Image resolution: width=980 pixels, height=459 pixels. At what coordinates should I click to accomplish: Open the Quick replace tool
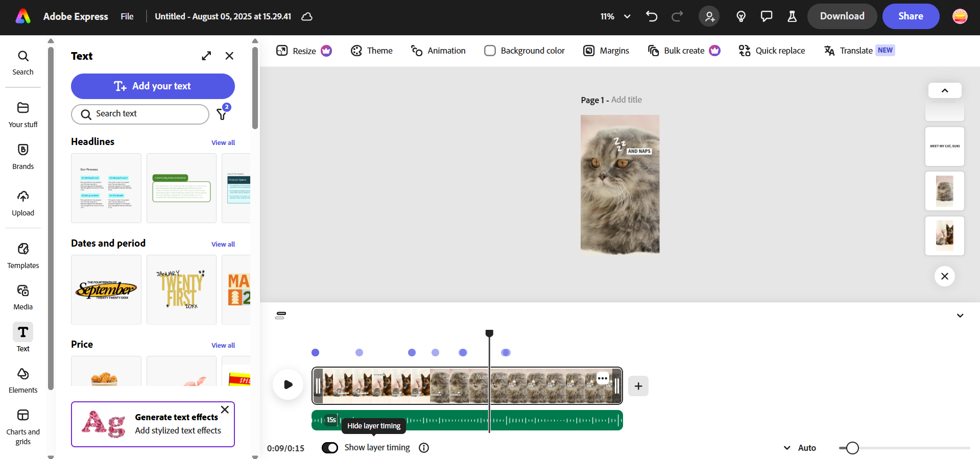[772, 51]
